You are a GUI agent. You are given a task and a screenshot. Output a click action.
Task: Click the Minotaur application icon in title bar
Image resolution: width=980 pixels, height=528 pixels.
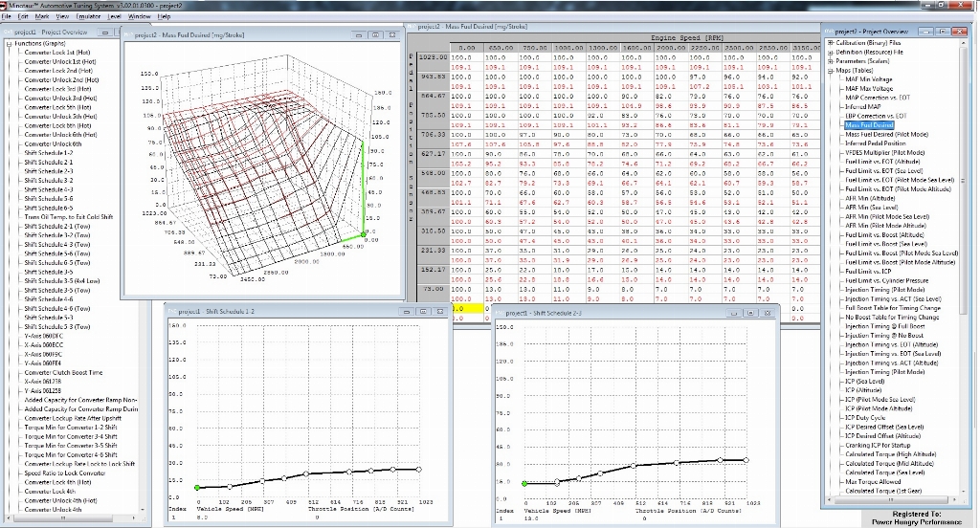[x=5, y=5]
